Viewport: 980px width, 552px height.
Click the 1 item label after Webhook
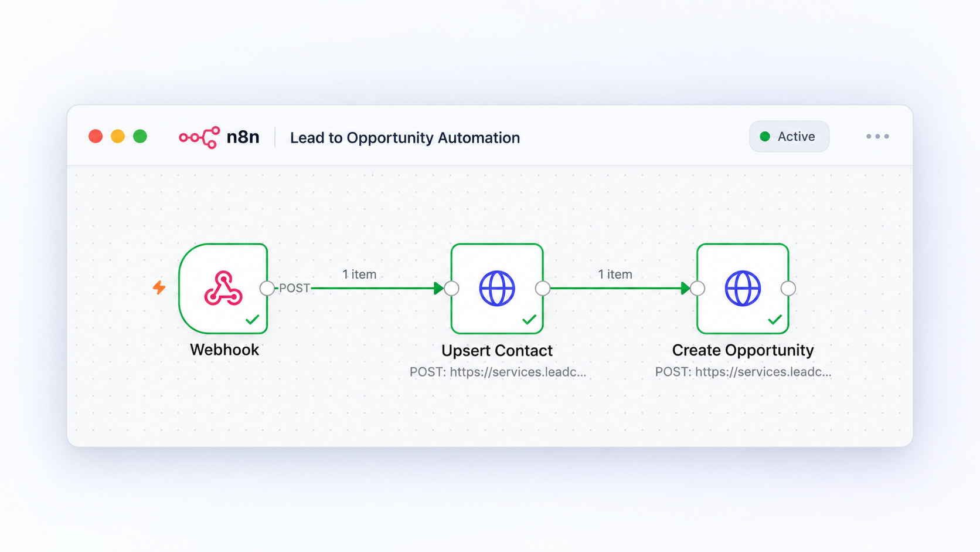click(x=359, y=274)
